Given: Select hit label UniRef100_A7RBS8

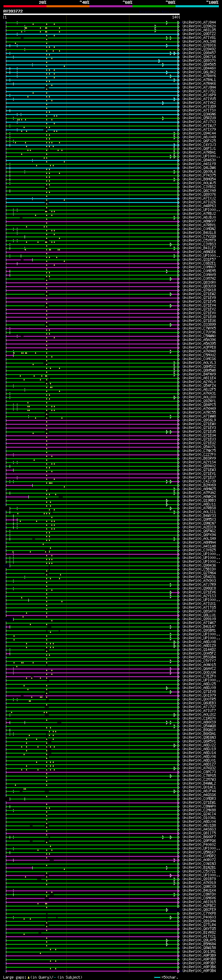Looking at the screenshot, I should [199, 508].
